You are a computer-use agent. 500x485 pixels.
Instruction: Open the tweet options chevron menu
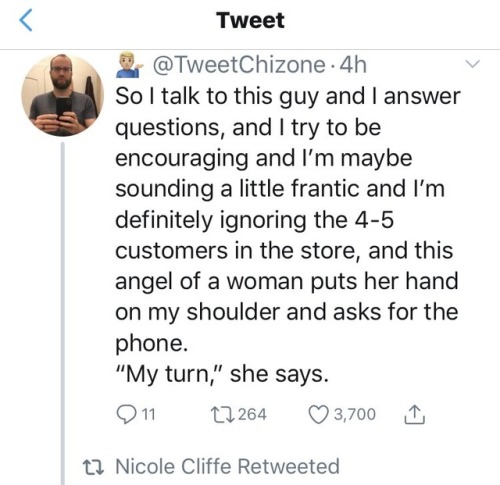pos(473,63)
